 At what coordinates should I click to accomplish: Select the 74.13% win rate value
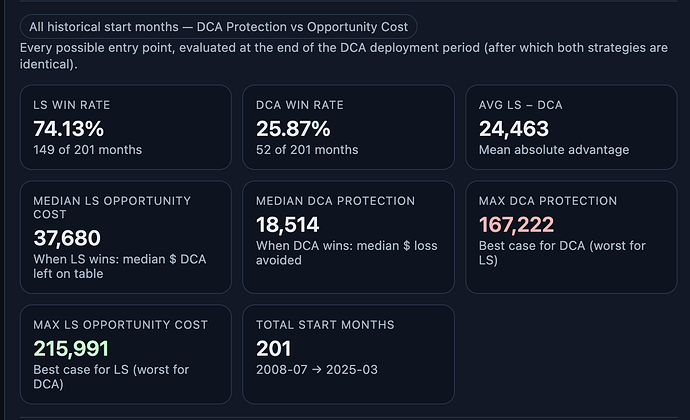tap(68, 128)
